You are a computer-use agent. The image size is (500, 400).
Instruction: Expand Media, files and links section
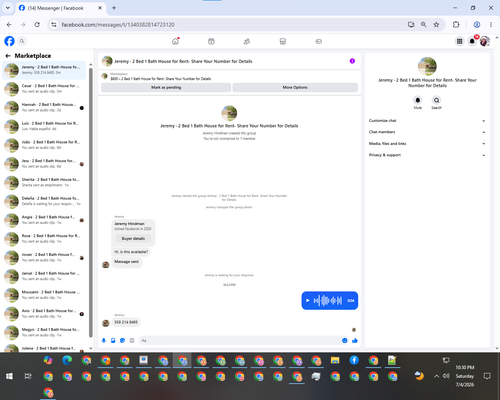427,144
